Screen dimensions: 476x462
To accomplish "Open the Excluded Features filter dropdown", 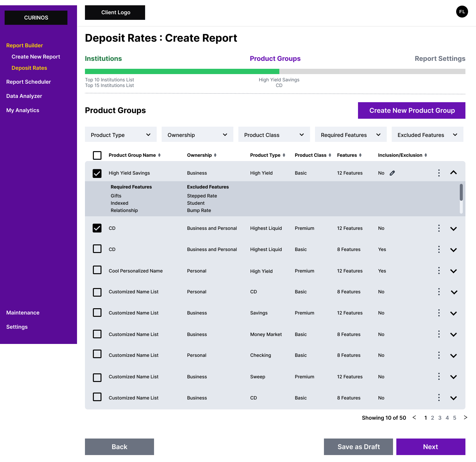I will click(x=427, y=135).
